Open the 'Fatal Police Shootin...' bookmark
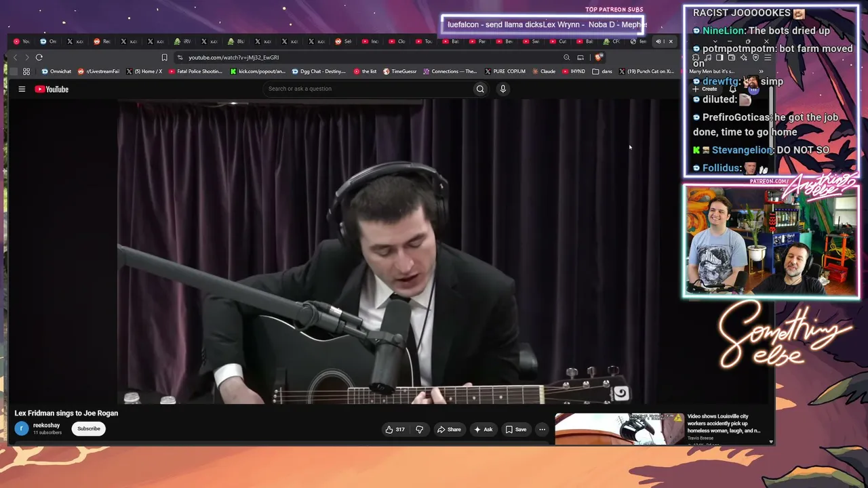 point(195,71)
